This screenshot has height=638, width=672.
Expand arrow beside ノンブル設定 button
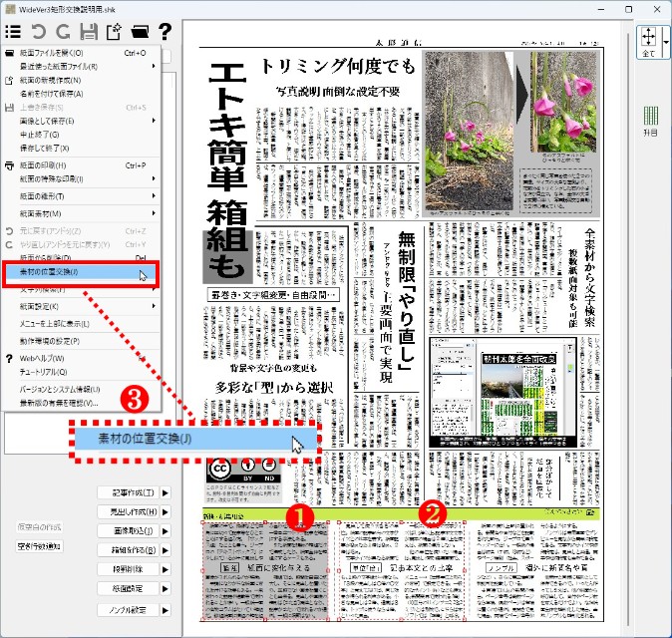(166, 609)
